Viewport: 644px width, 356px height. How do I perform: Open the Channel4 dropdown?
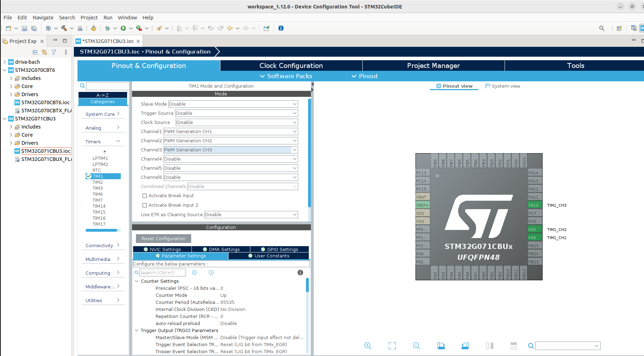coord(230,159)
